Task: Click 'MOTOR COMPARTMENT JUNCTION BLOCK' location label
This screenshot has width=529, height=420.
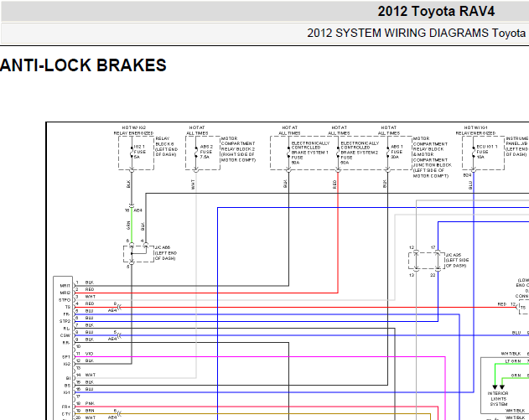Action: tap(433, 158)
